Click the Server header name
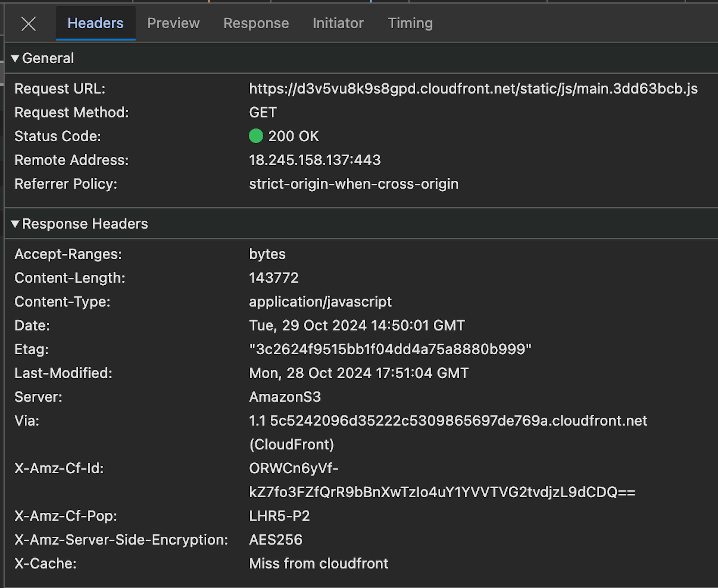This screenshot has width=718, height=588. click(x=38, y=397)
